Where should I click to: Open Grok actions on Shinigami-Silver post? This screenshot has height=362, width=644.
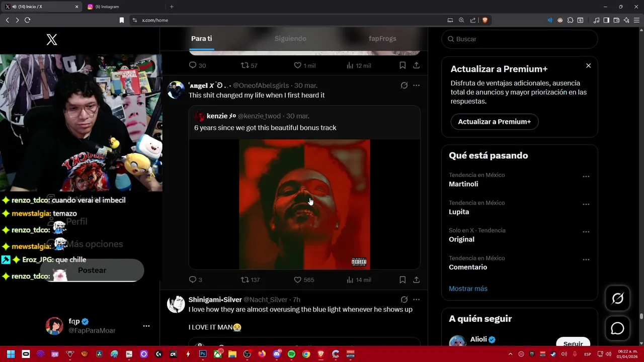coord(404,300)
